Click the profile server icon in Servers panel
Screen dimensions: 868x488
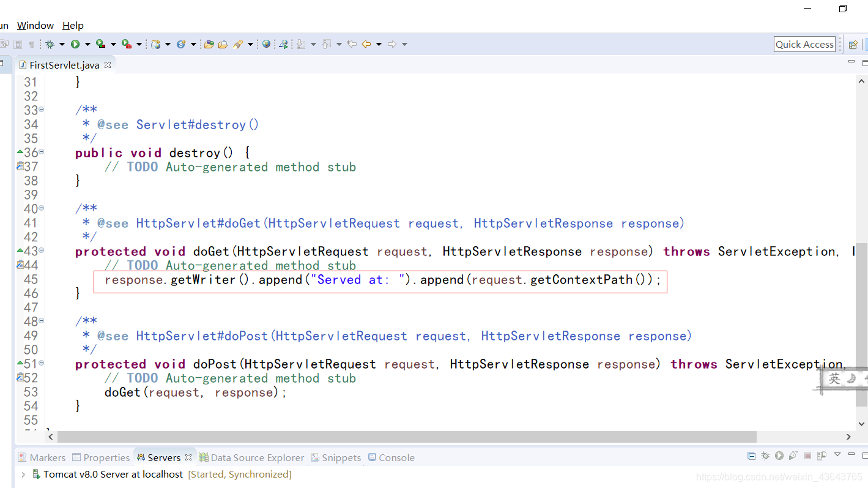(793, 456)
